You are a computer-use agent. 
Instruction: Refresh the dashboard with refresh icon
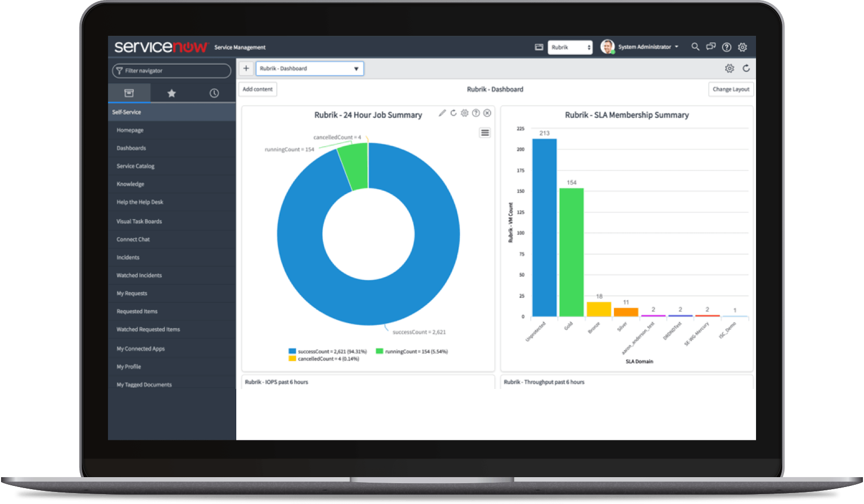click(746, 68)
